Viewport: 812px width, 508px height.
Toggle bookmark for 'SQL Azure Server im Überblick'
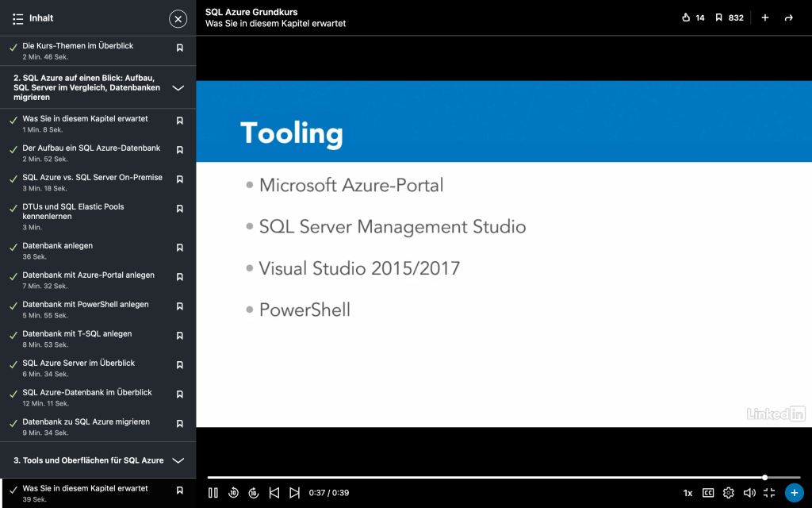click(180, 365)
